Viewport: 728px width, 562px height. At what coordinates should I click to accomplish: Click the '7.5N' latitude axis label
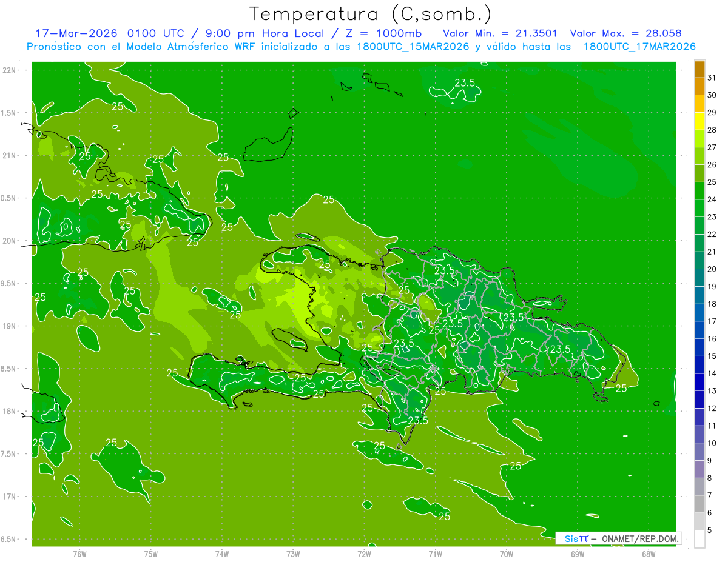click(8, 453)
